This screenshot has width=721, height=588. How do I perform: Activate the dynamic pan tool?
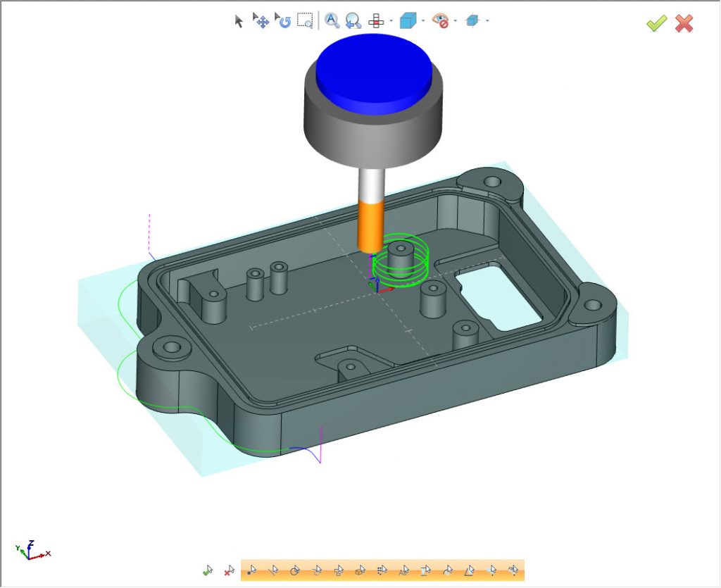click(261, 20)
